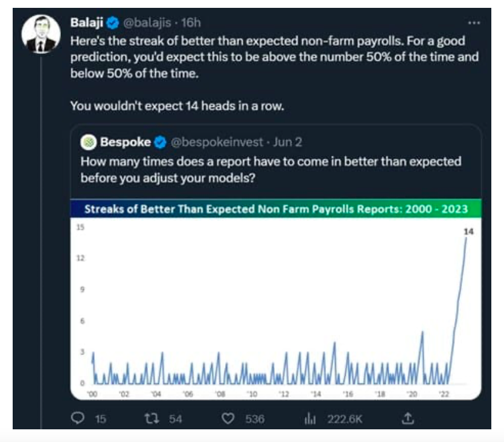Image resolution: width=504 pixels, height=442 pixels.
Task: Open Balaji's profile avatar
Action: (41, 33)
